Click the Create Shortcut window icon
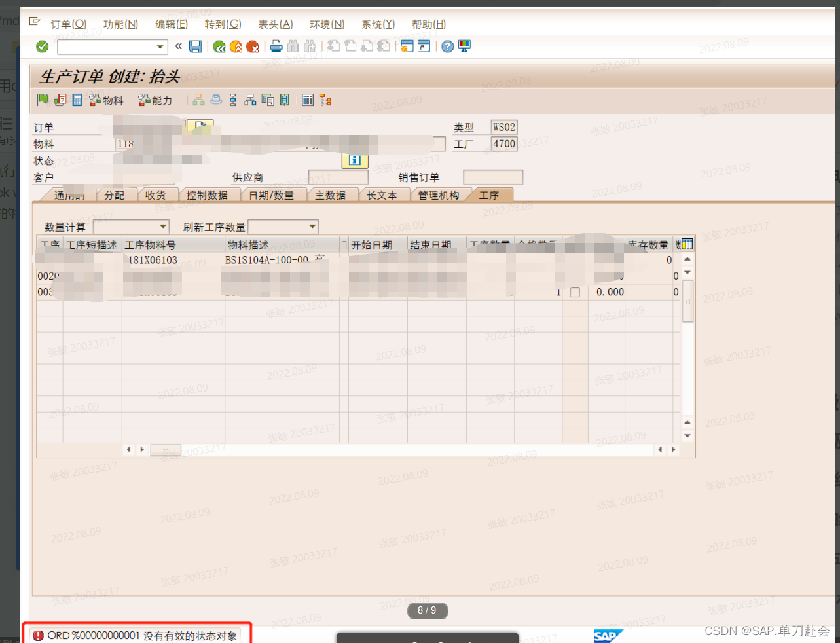This screenshot has width=840, height=643. point(424,46)
